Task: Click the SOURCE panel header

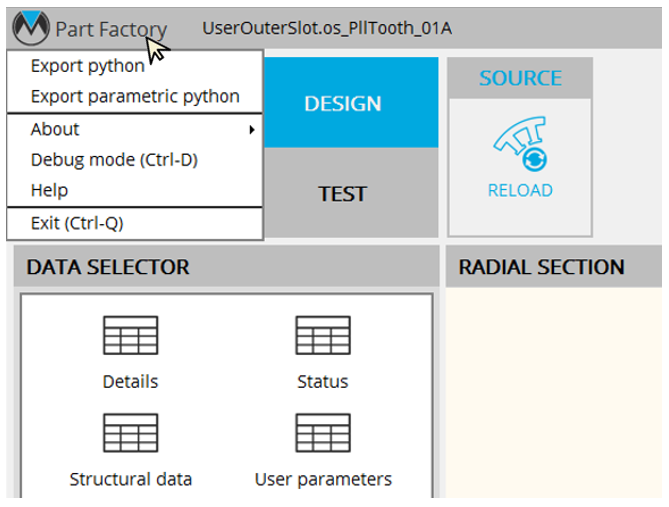Action: [520, 78]
